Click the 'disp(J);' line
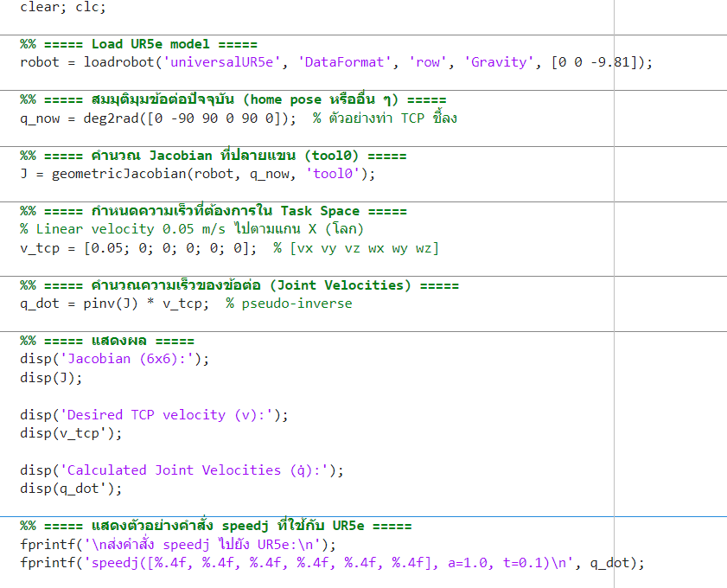Viewport: 727px width, 588px height. [x=51, y=378]
